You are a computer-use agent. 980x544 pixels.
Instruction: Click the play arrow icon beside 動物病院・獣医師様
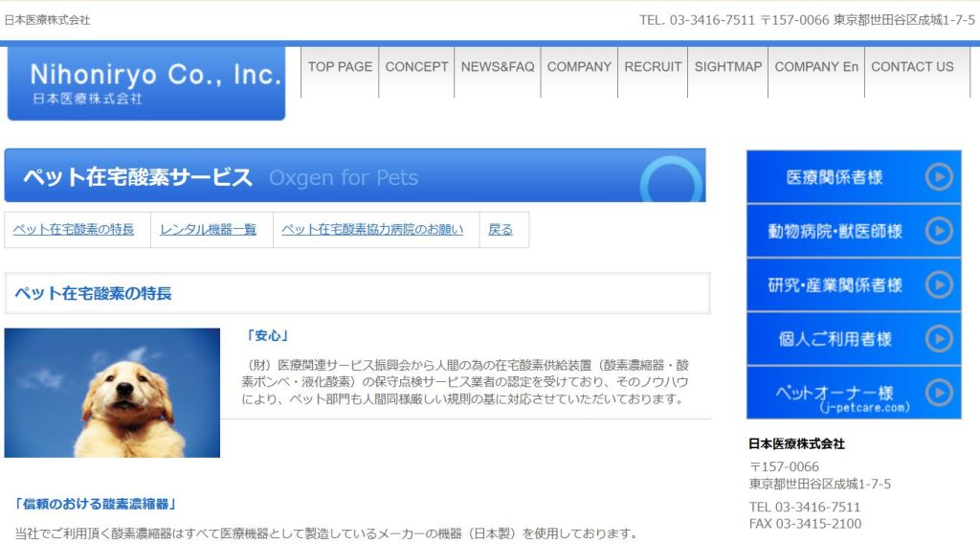coord(939,231)
